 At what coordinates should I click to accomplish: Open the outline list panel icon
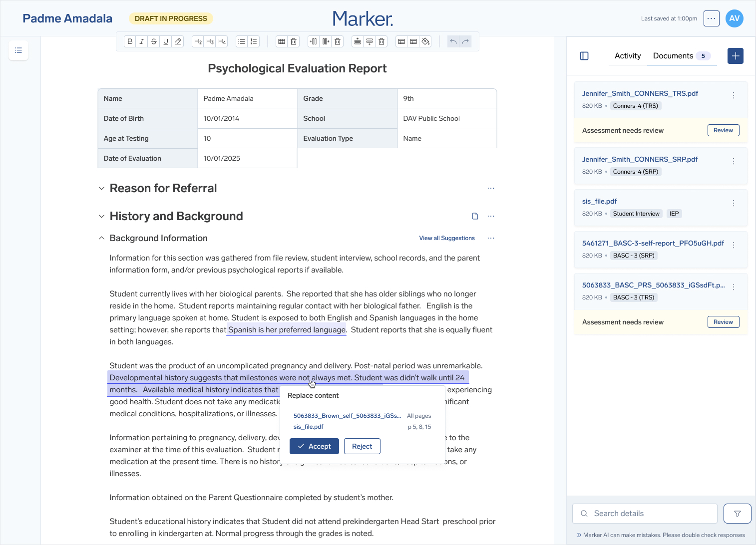pyautogui.click(x=18, y=50)
